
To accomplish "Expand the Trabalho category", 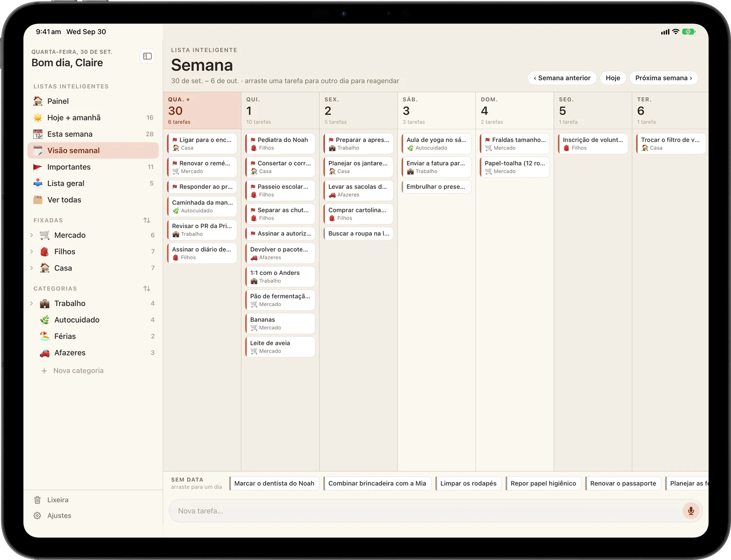I will (x=32, y=303).
